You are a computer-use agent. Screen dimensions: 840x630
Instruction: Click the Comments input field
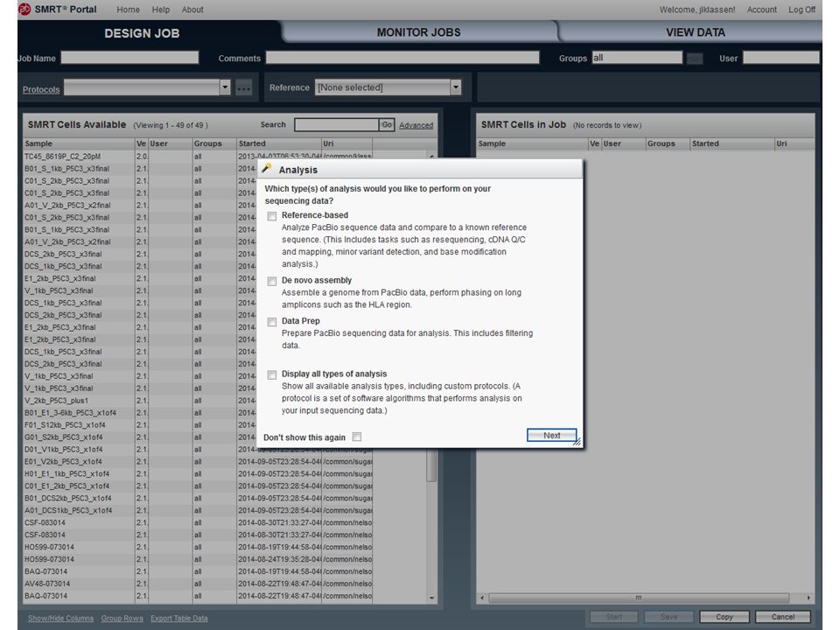tap(402, 58)
